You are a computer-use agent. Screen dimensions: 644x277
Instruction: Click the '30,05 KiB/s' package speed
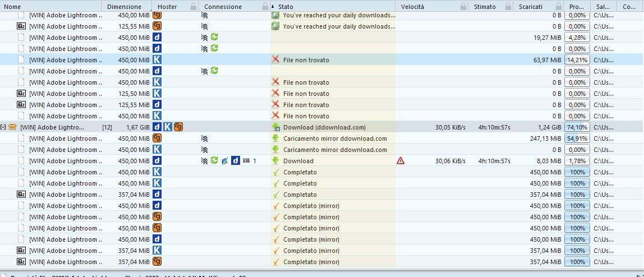tap(450, 127)
